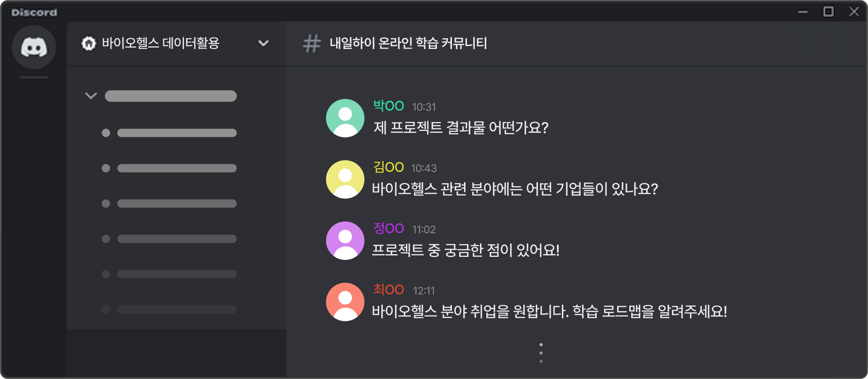Viewport: 868px width, 379px height.
Task: Expand the 바이오헬스 데이터활용 server dropdown arrow
Action: tap(263, 43)
